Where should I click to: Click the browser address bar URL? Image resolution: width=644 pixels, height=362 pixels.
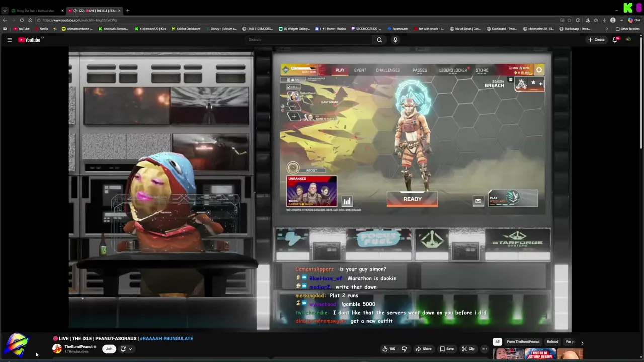point(79,20)
